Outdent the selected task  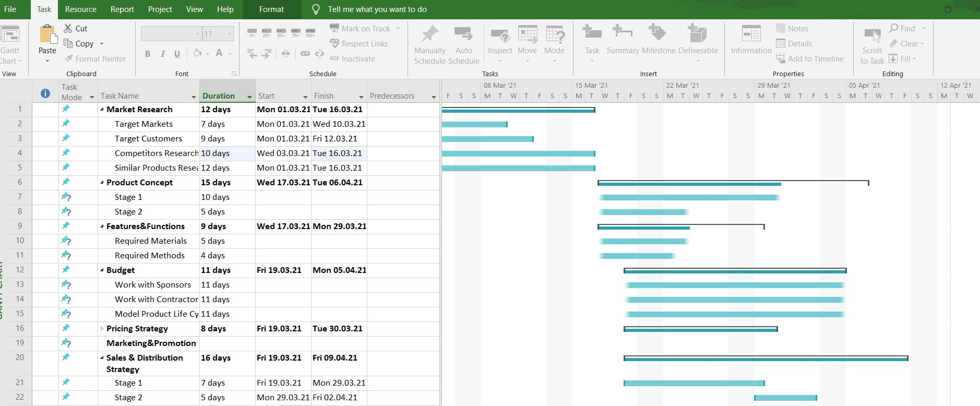[x=252, y=53]
